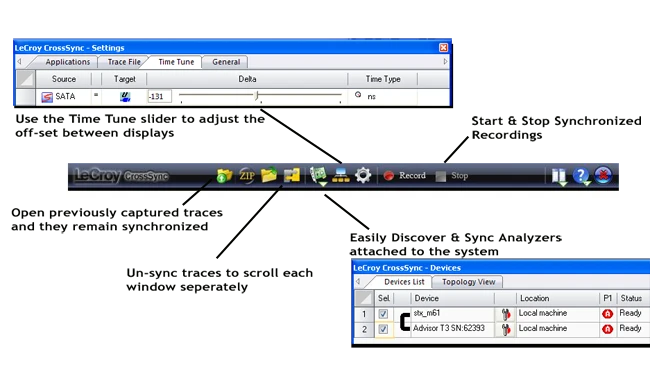Click the target analyzer icon in Time Tune
This screenshot has height=367, width=650.
(125, 97)
